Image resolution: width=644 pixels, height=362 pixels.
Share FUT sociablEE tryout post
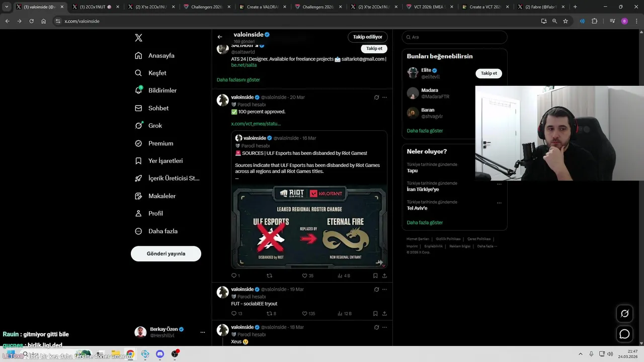pos(384,314)
